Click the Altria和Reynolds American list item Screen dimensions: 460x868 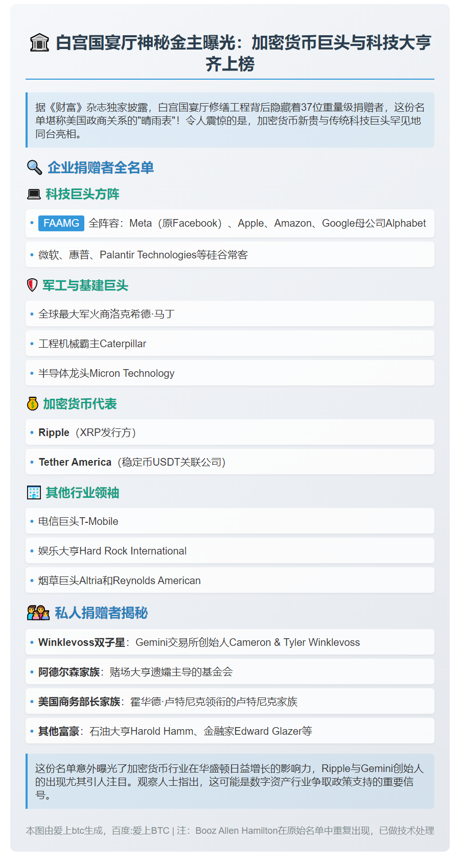pyautogui.click(x=119, y=581)
